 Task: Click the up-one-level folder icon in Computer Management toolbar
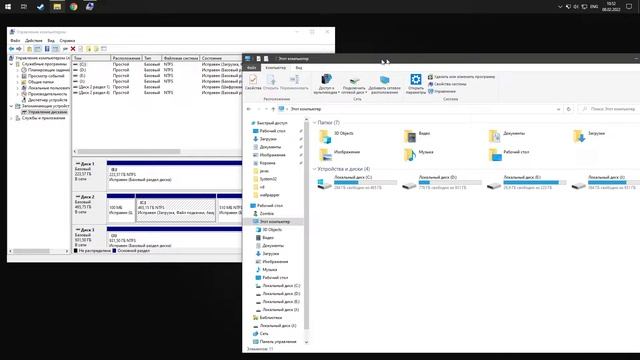[x=29, y=49]
